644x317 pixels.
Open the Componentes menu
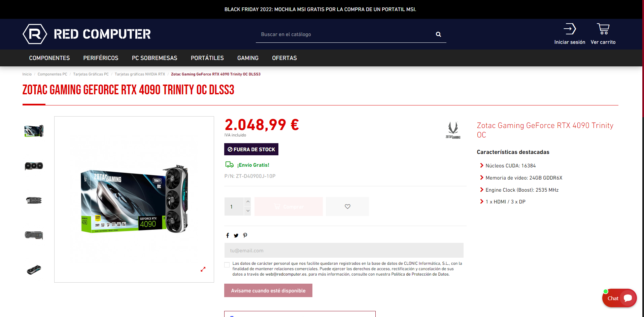49,58
